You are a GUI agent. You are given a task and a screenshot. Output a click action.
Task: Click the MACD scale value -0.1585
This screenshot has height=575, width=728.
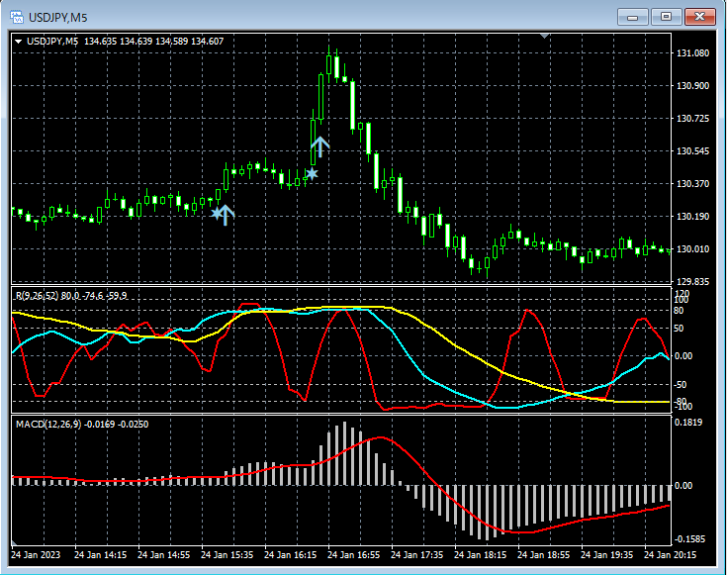click(690, 539)
